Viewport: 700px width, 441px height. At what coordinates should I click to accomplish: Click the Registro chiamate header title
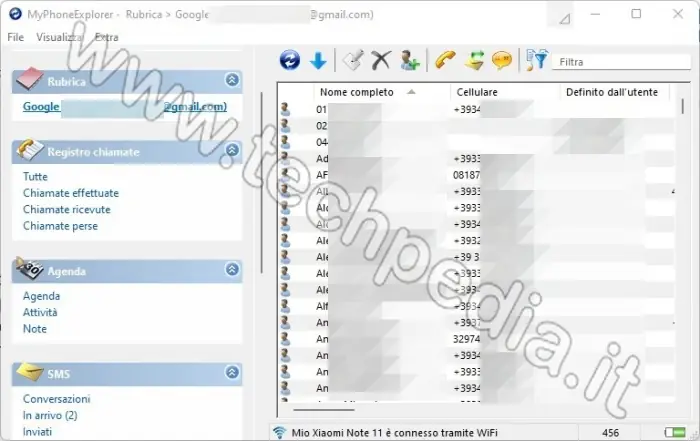click(93, 152)
